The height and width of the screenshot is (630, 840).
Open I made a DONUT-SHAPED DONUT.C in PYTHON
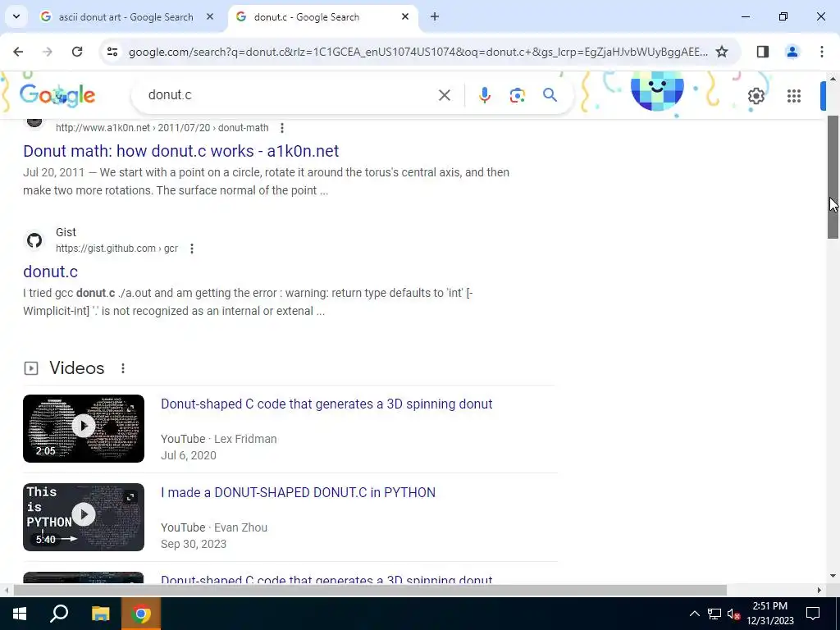298,492
